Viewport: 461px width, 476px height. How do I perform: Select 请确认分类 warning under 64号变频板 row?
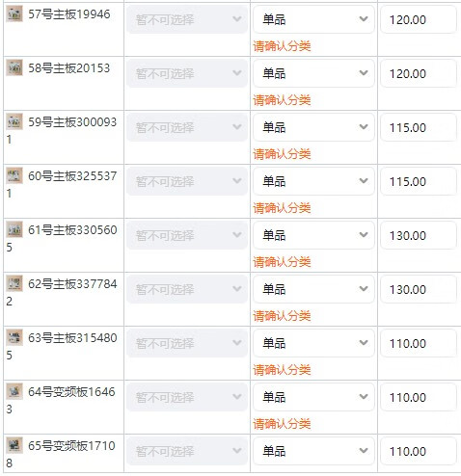282,424
